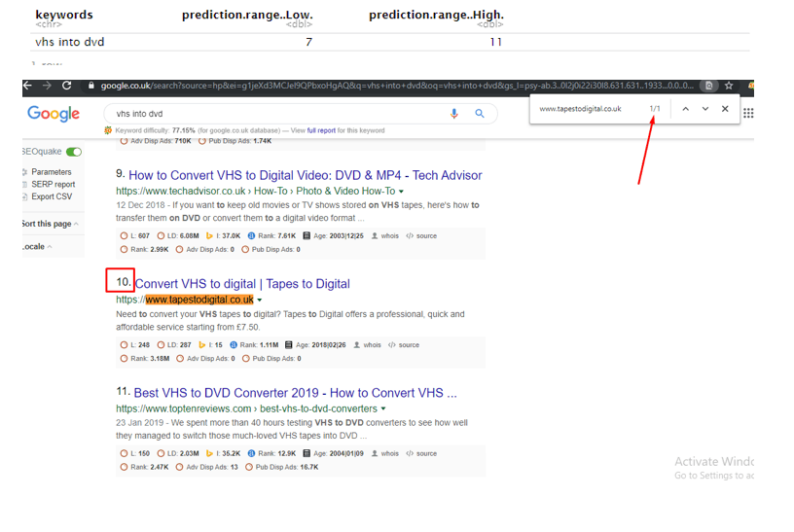Click the blue search magnifier icon

[480, 114]
